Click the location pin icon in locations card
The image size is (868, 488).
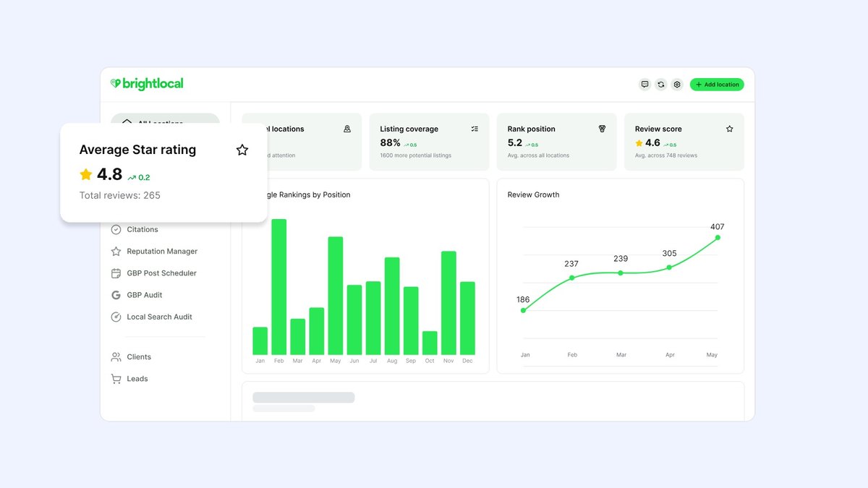(x=347, y=129)
